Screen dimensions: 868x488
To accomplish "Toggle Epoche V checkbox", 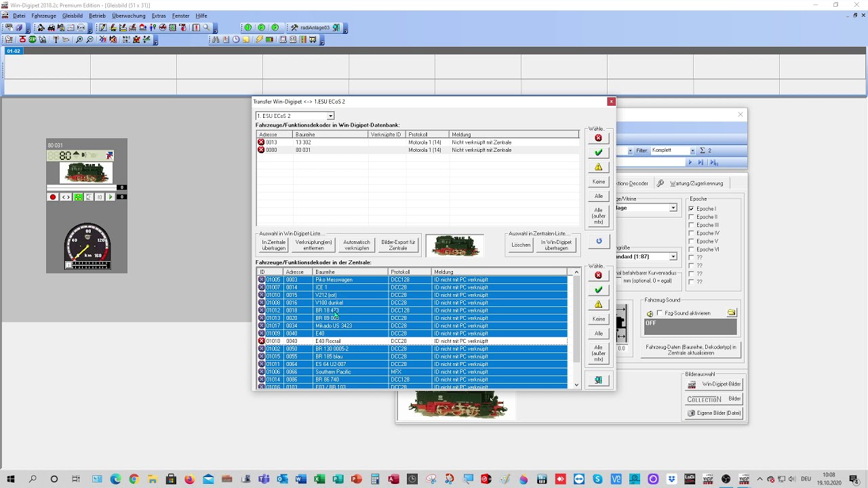I will 691,241.
